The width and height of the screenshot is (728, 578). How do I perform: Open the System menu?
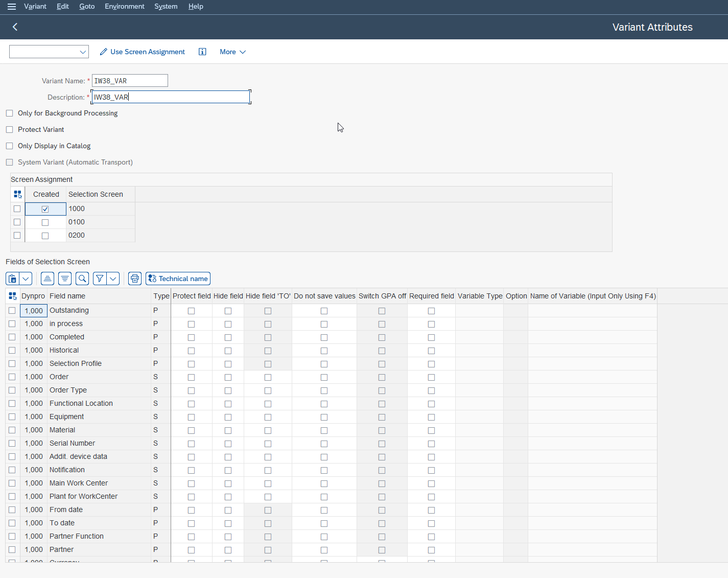click(166, 7)
